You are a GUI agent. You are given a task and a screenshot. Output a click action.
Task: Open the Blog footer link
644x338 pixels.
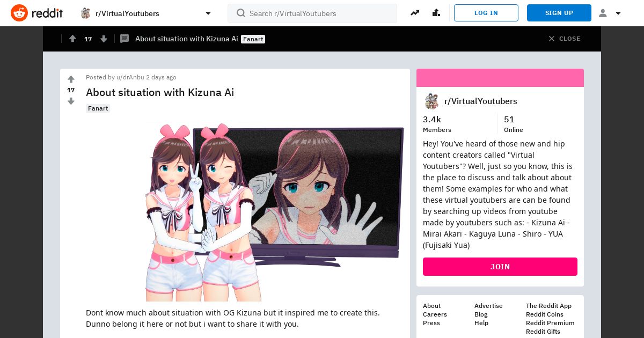pos(481,314)
